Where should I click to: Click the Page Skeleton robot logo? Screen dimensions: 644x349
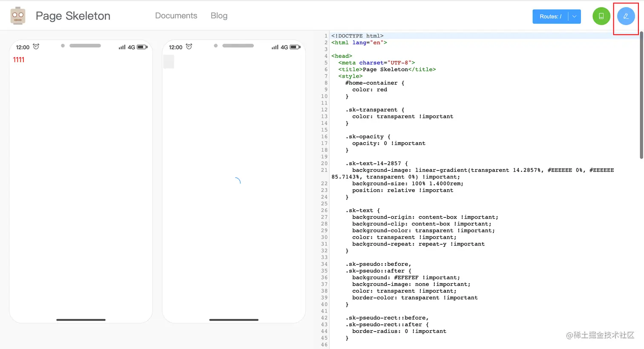pyautogui.click(x=18, y=16)
